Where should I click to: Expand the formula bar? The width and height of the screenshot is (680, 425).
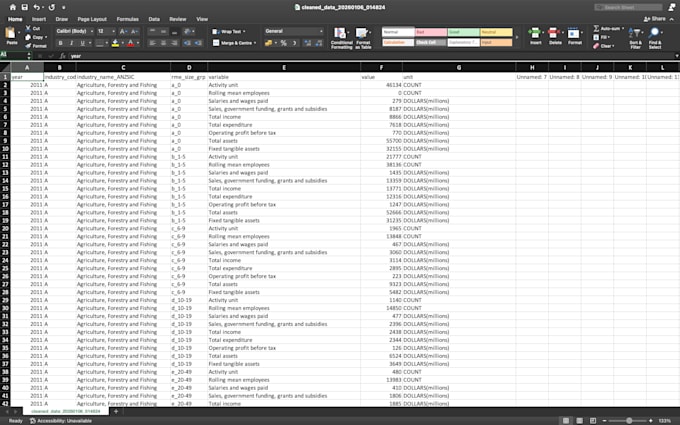pos(677,56)
